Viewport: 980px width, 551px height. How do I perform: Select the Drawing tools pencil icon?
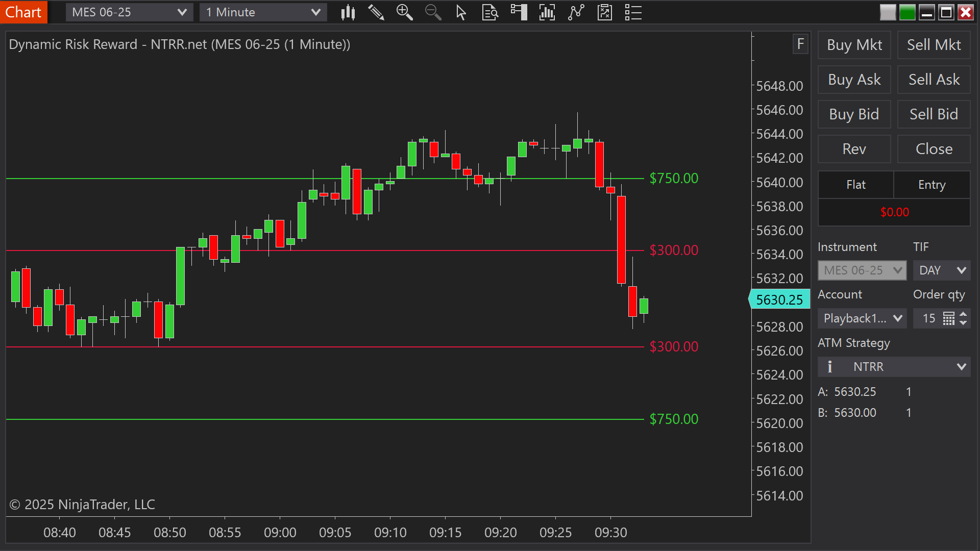pos(376,12)
